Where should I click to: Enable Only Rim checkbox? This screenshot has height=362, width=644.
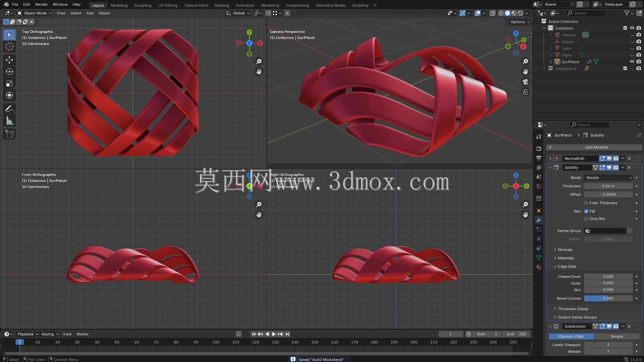click(586, 219)
